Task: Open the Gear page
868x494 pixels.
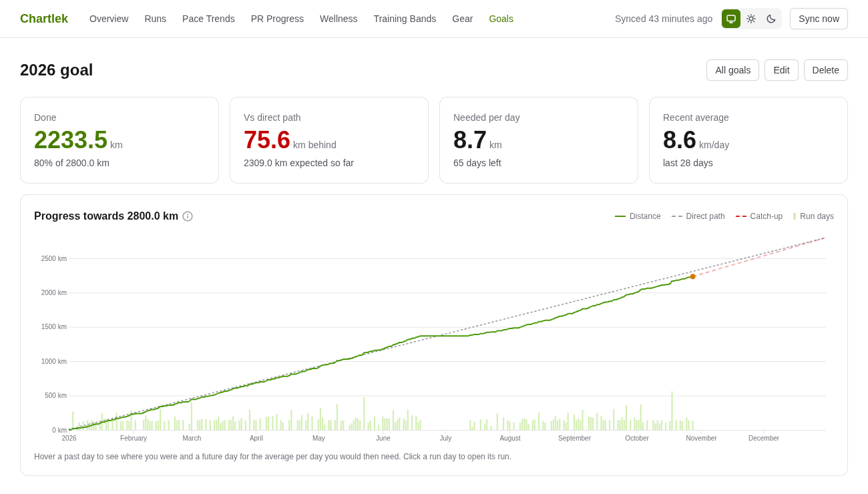Action: point(463,19)
